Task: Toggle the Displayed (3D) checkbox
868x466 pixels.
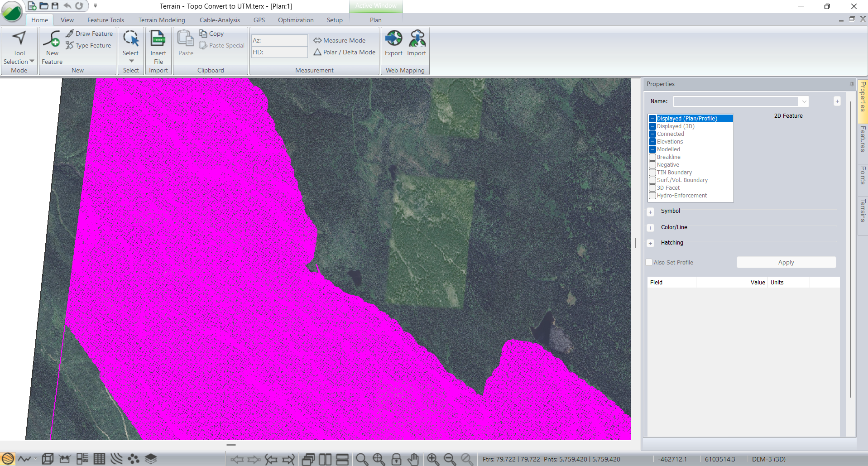Action: click(x=652, y=126)
